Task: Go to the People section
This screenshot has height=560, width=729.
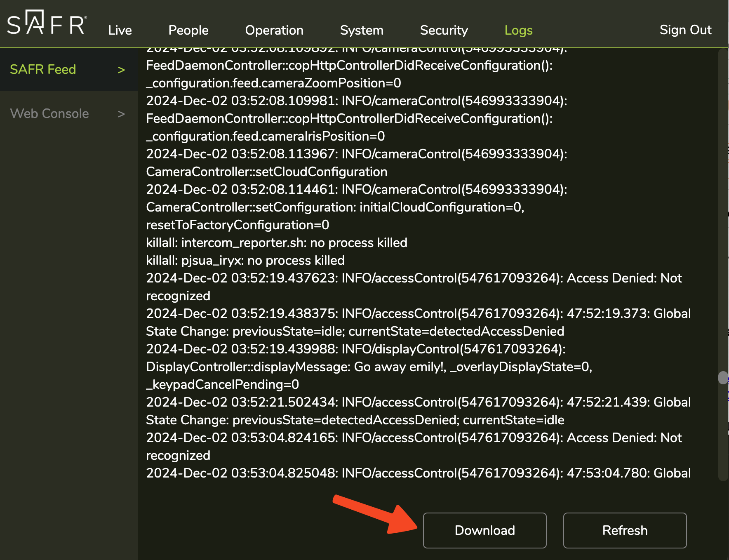Action: click(x=188, y=30)
